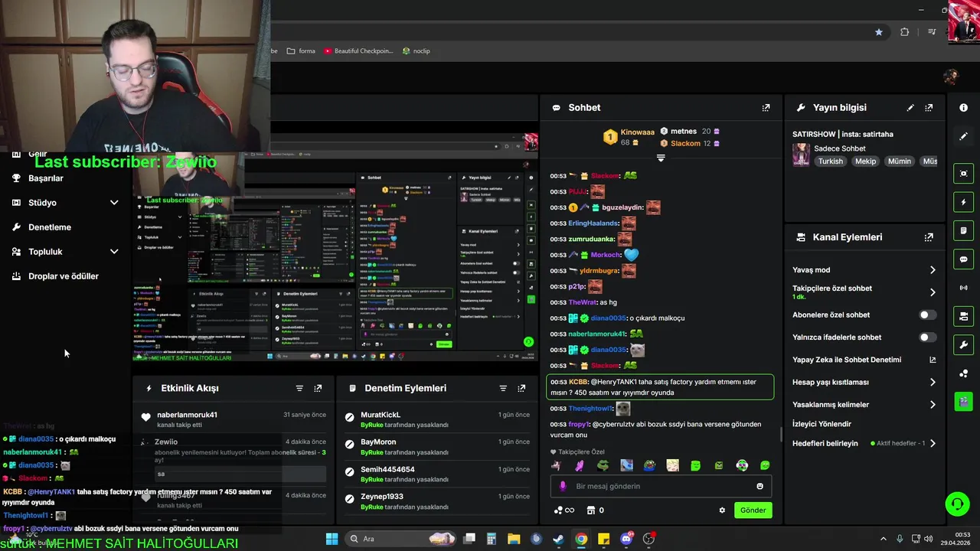This screenshot has height=551, width=980.
Task: Open the browser extensions puzzle icon
Action: (x=905, y=32)
